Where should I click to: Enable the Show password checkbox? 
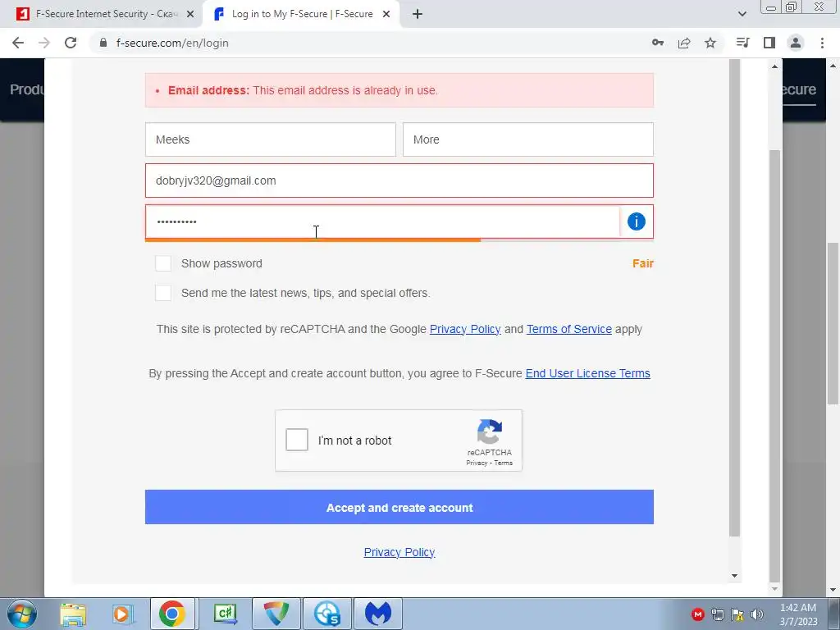coord(163,263)
